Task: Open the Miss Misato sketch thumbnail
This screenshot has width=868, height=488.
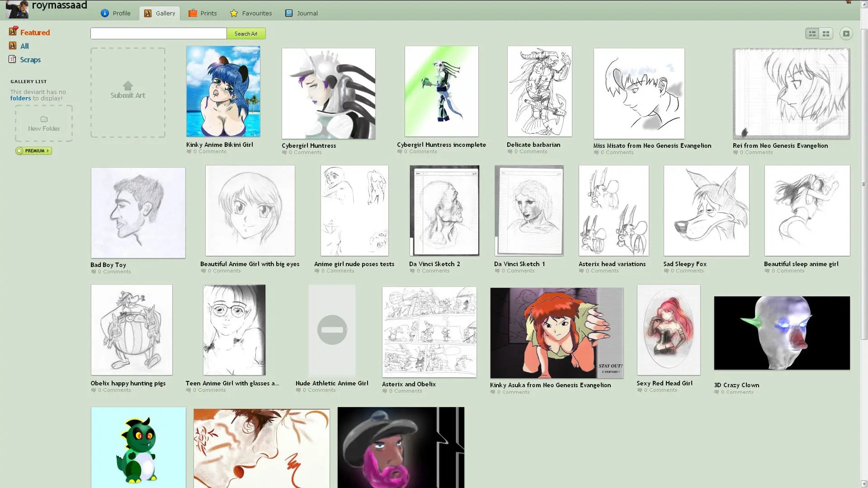Action: pyautogui.click(x=639, y=94)
